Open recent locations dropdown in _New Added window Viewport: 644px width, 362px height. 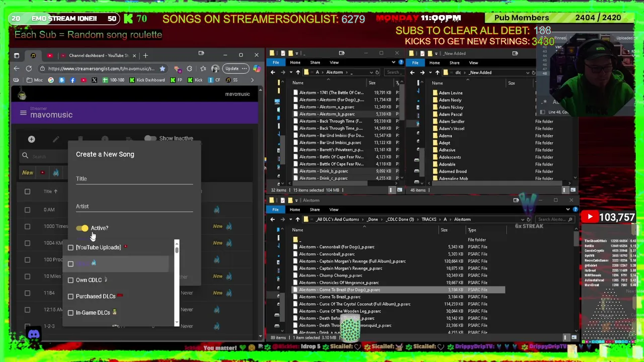(430, 72)
